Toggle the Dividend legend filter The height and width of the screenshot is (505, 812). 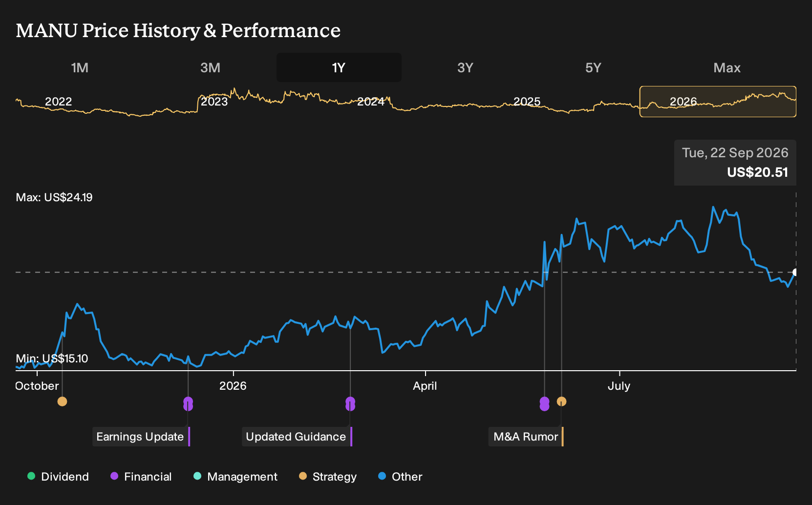coord(58,477)
